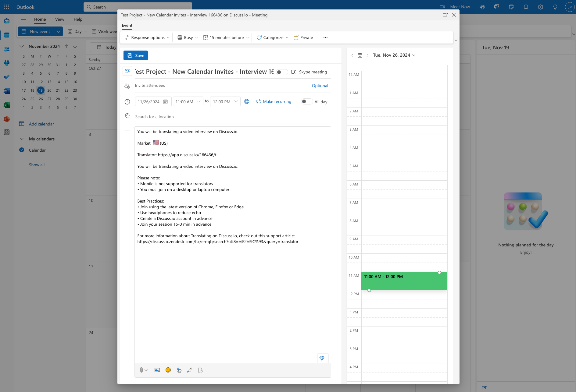
Task: Expand Response options dropdown
Action: 147,37
